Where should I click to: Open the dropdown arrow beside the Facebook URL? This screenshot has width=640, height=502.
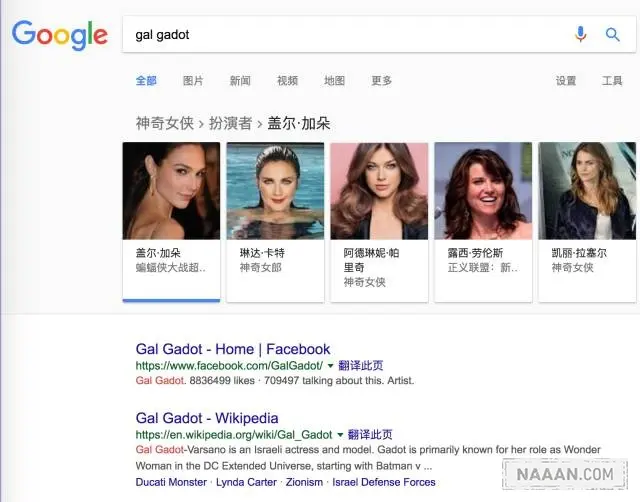330,365
